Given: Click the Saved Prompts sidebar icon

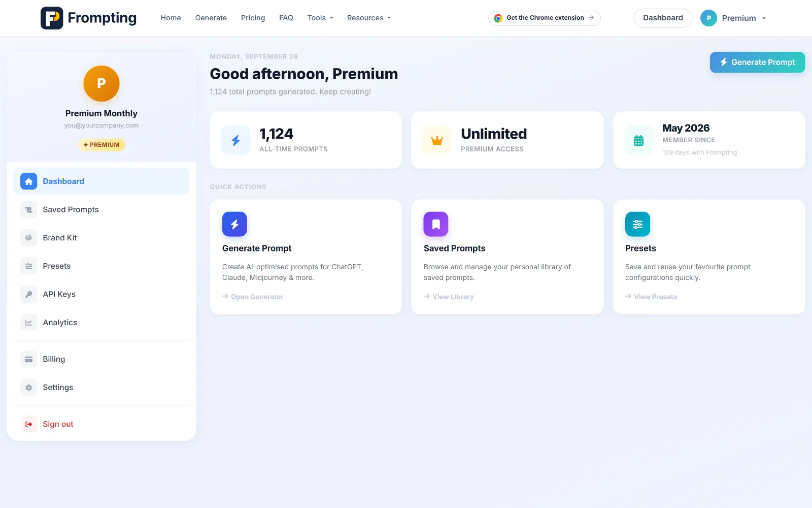Looking at the screenshot, I should [29, 210].
